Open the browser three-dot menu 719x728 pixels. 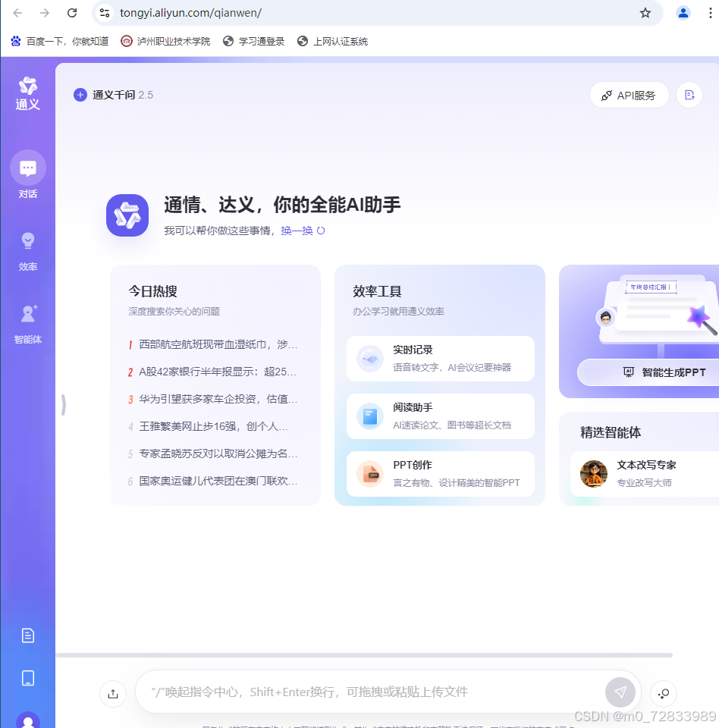[710, 13]
